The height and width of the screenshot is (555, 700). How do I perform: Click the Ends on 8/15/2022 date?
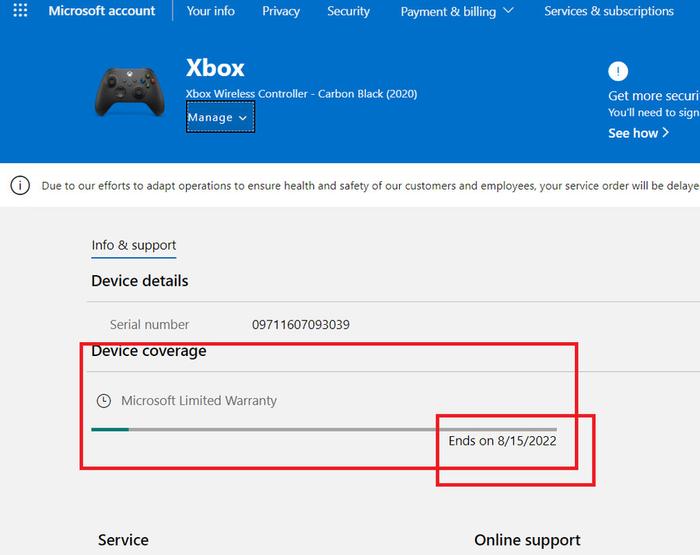coord(502,441)
